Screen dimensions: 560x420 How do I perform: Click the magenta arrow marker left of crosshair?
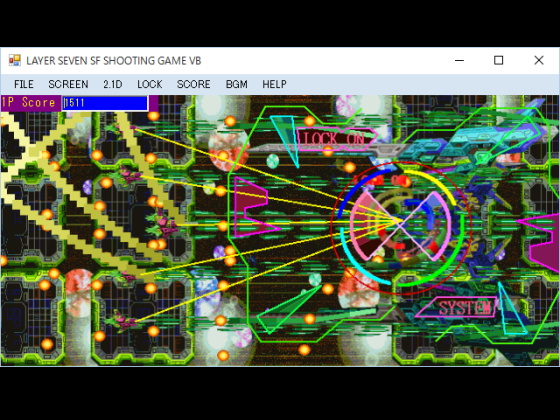click(x=255, y=208)
